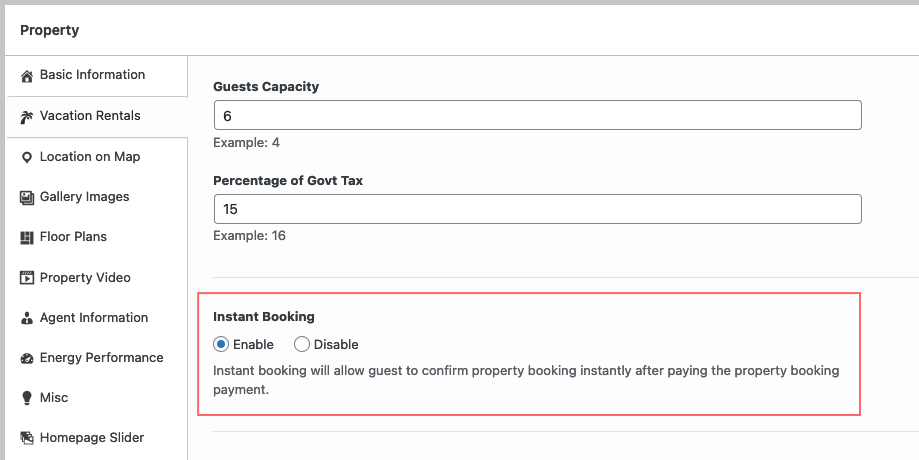Click the Basic Information house icon
Viewport: 919px width, 460px height.
coord(26,76)
